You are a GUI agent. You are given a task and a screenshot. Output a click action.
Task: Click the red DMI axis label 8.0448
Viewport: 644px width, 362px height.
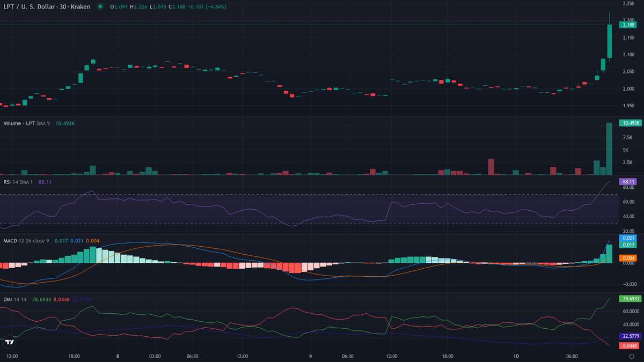click(x=629, y=345)
